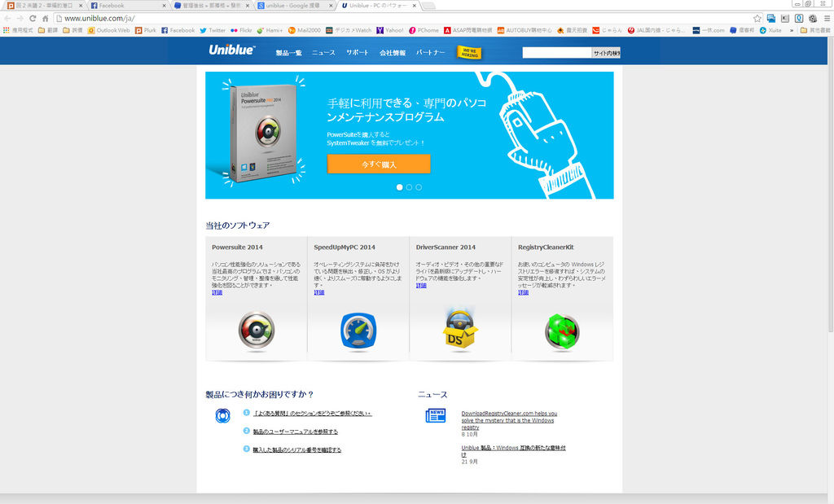Open the 翻譯 bookmark folder
Image resolution: width=834 pixels, height=504 pixels.
[48, 30]
